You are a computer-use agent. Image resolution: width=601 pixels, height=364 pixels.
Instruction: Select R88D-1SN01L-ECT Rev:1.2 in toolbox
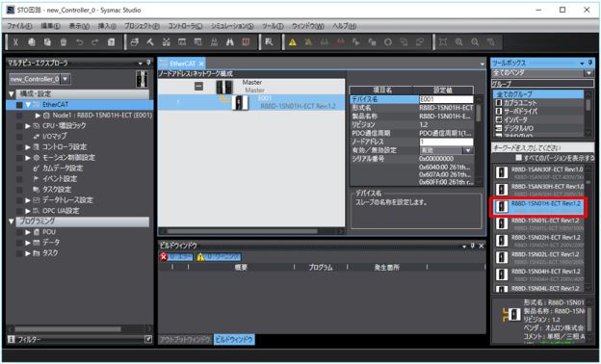(539, 223)
